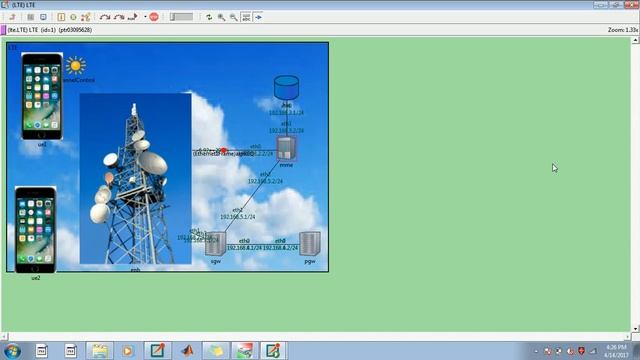The height and width of the screenshot is (360, 640).
Task: Open the Windows Start menu
Action: pos(12,351)
